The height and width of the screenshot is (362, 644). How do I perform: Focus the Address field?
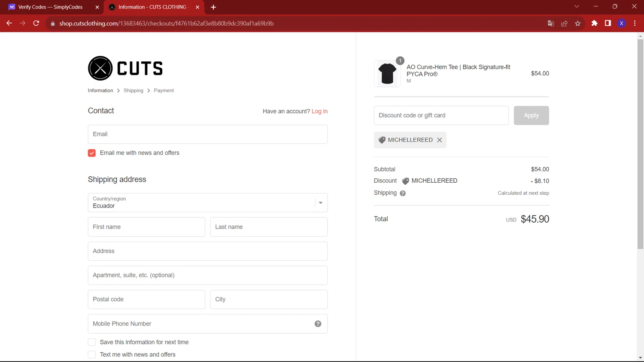coord(208,251)
